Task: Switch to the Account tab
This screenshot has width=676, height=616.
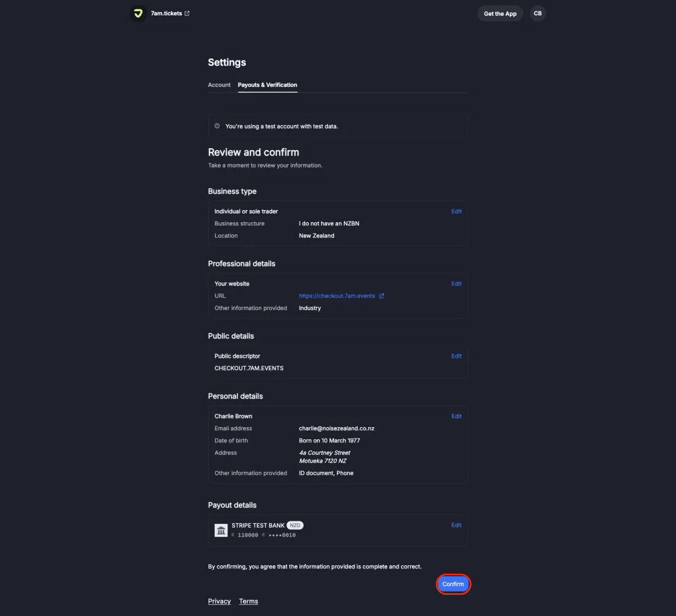Action: (x=219, y=85)
